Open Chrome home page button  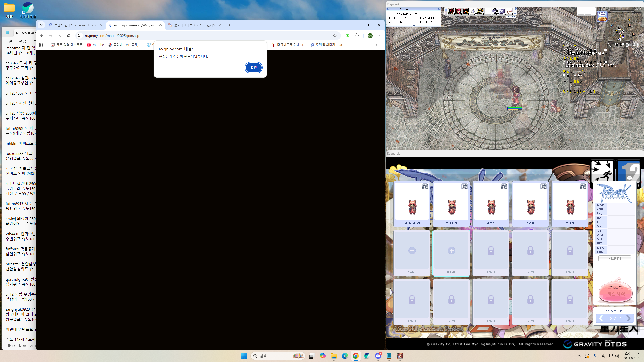coord(69,36)
